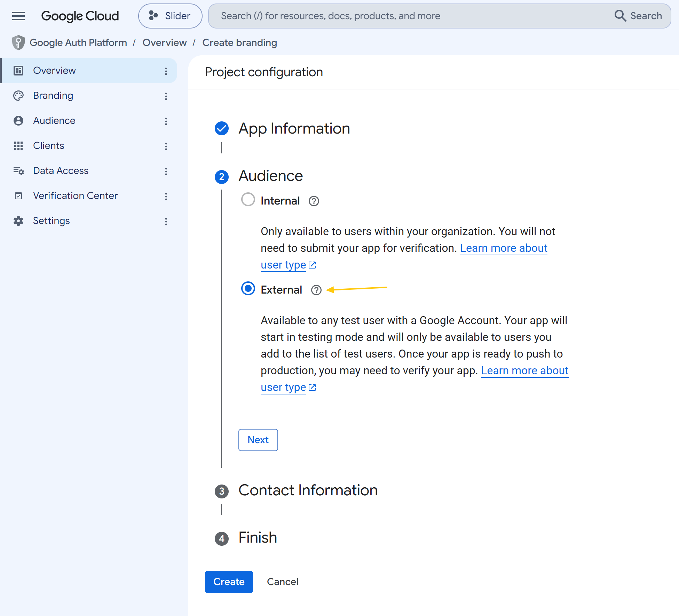The image size is (679, 616).
Task: Open Clients in the sidebar
Action: [89, 146]
